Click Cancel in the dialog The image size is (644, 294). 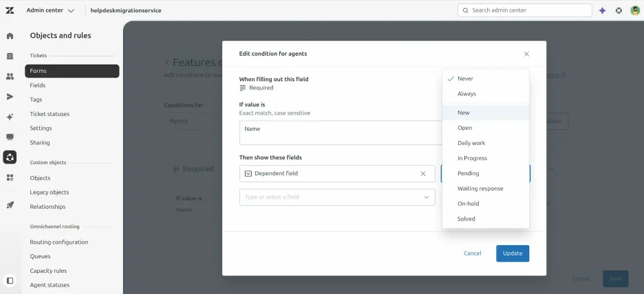[472, 253]
